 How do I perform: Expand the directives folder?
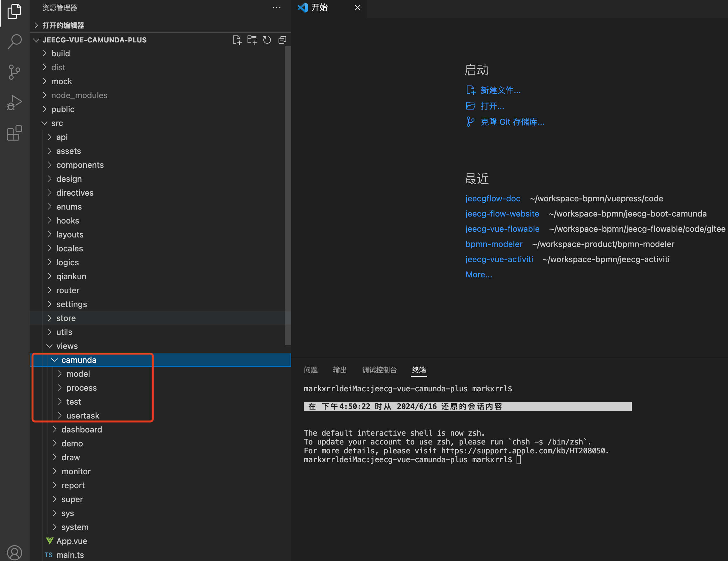pyautogui.click(x=160, y=193)
